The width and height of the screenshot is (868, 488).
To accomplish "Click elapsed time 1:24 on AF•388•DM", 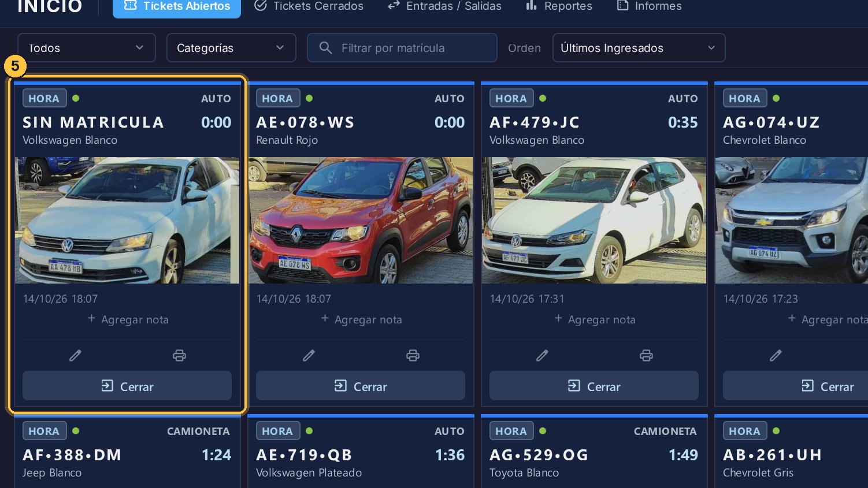I will (217, 455).
